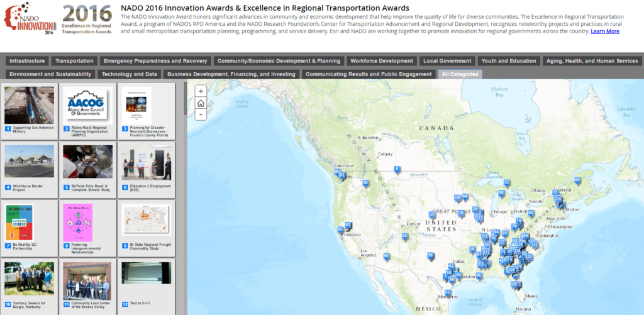Open Education 2 Employment (E2E) card
The width and height of the screenshot is (644, 315).
tap(146, 170)
